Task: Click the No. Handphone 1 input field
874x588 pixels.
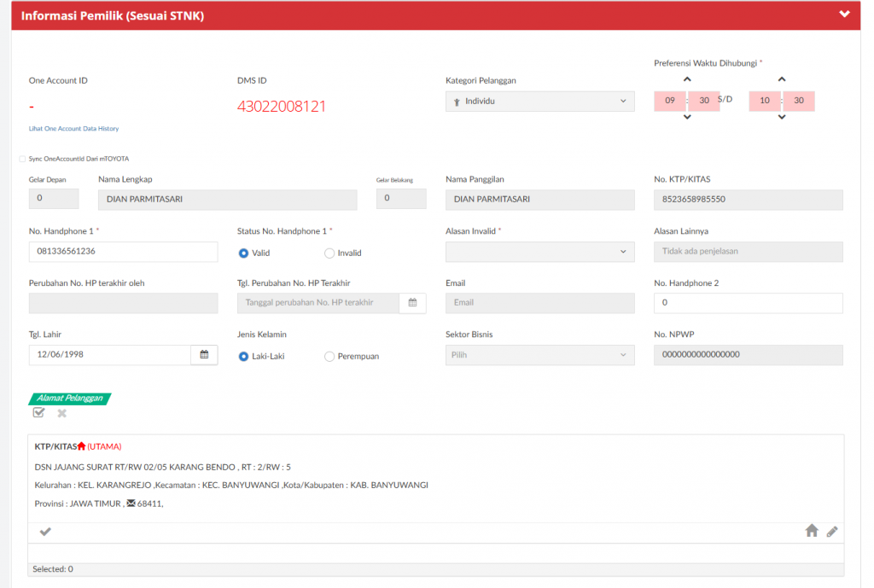Action: (x=123, y=252)
